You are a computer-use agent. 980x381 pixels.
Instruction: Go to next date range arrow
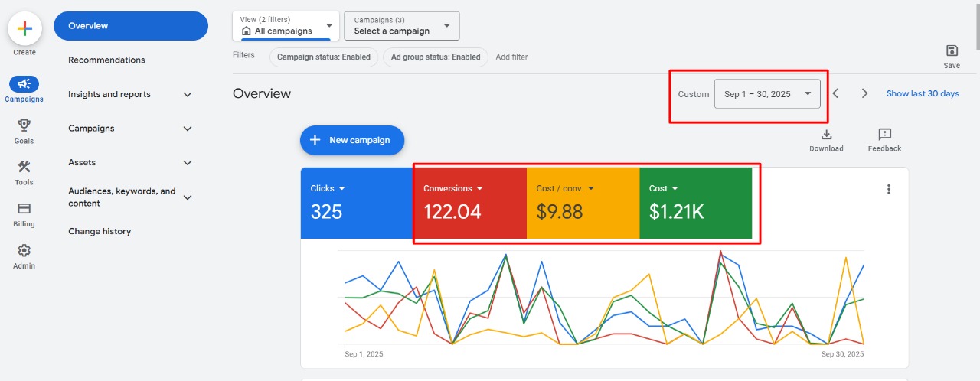point(864,93)
